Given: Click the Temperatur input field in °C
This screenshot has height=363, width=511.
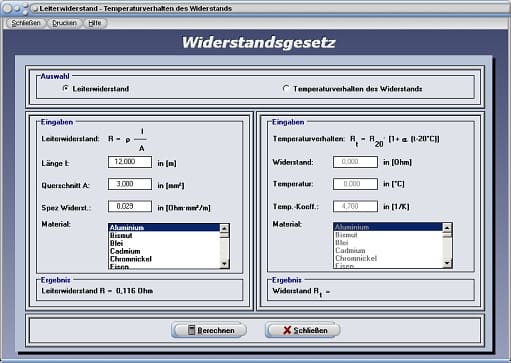Looking at the screenshot, I should (355, 184).
